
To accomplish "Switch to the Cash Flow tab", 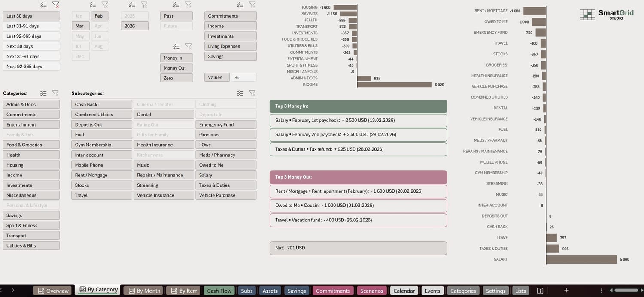I will [219, 291].
